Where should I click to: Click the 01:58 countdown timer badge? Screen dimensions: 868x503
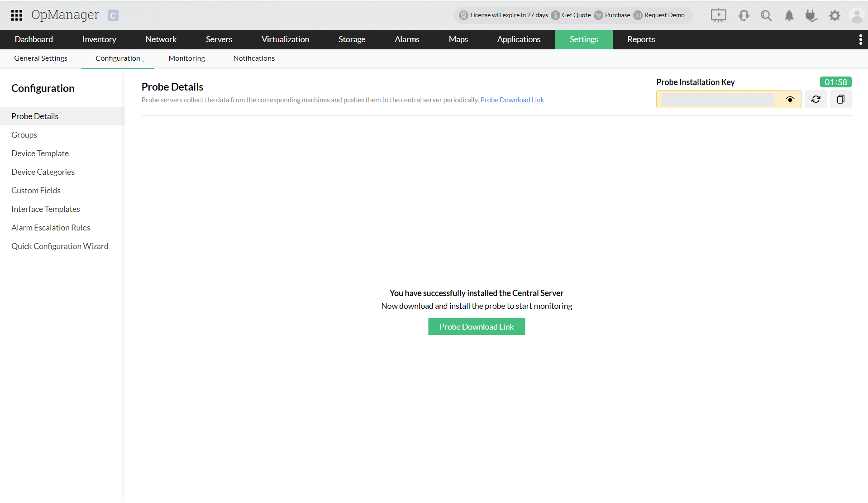(x=835, y=82)
